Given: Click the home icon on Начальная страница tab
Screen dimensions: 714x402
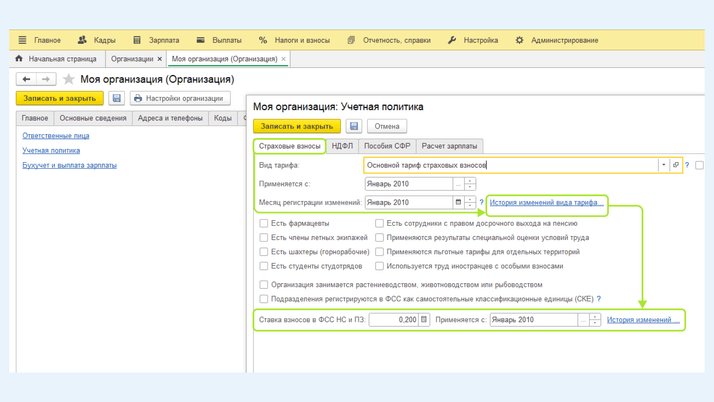Looking at the screenshot, I should [x=19, y=59].
